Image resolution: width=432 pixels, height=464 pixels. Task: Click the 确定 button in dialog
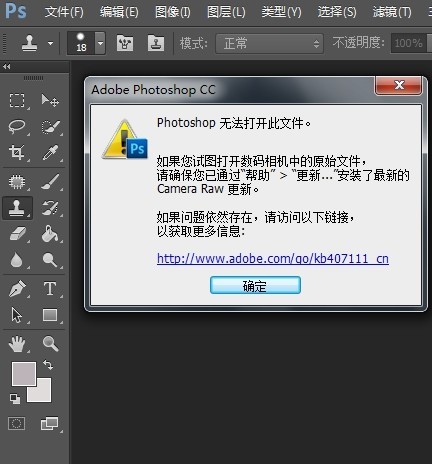click(255, 285)
